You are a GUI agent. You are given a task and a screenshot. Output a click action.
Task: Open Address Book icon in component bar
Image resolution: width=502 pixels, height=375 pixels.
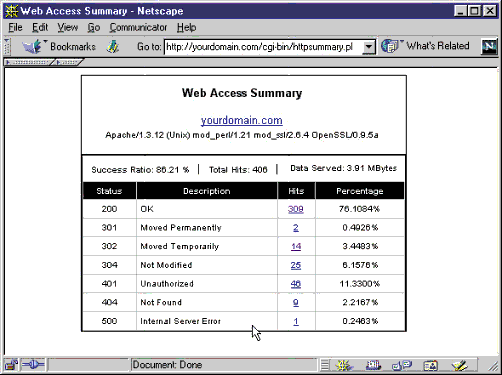tap(430, 366)
